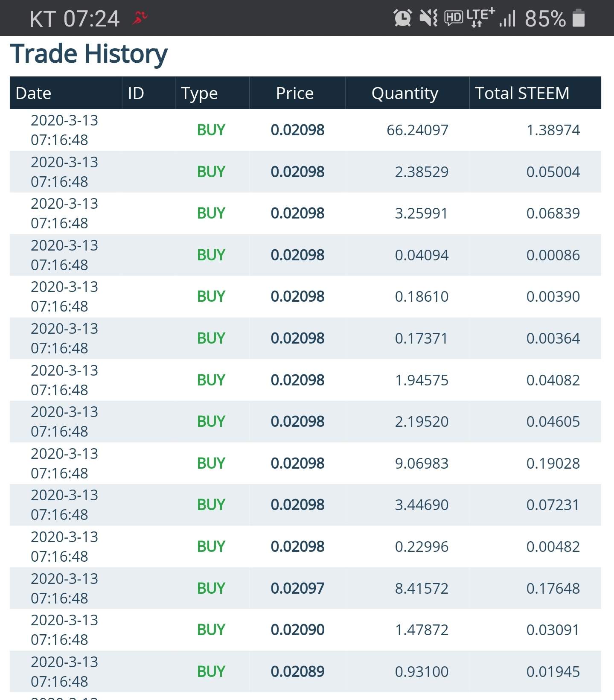This screenshot has height=700, width=614.
Task: Sort by the Total STEEM column header
Action: click(522, 93)
